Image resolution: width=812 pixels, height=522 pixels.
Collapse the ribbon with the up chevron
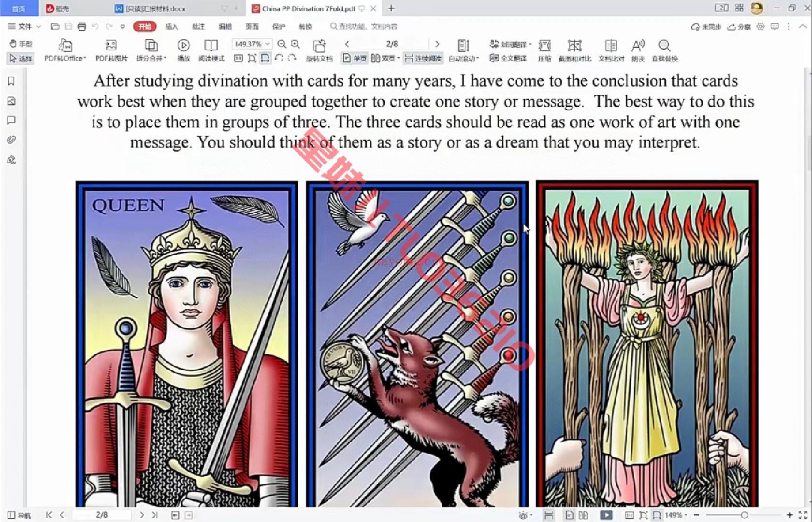pyautogui.click(x=802, y=27)
